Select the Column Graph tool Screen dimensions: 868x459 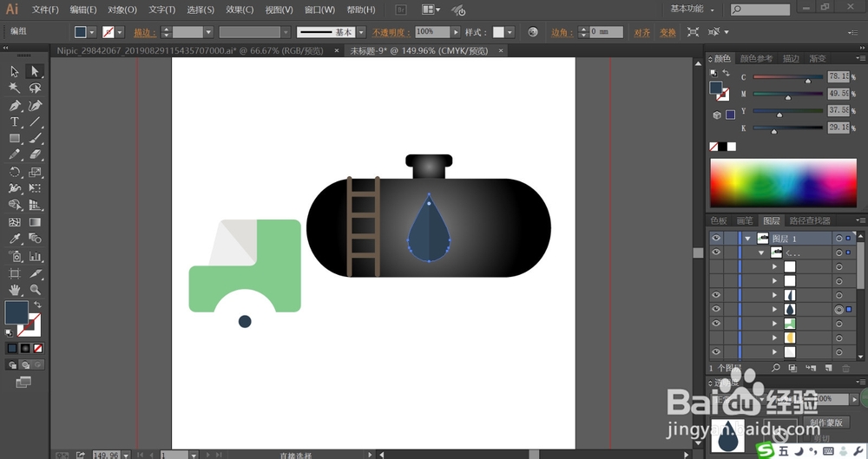click(35, 256)
